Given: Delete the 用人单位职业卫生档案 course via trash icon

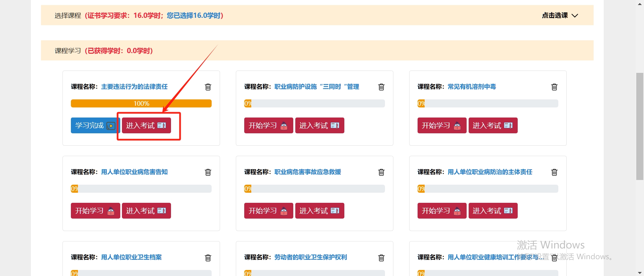Looking at the screenshot, I should tap(208, 258).
